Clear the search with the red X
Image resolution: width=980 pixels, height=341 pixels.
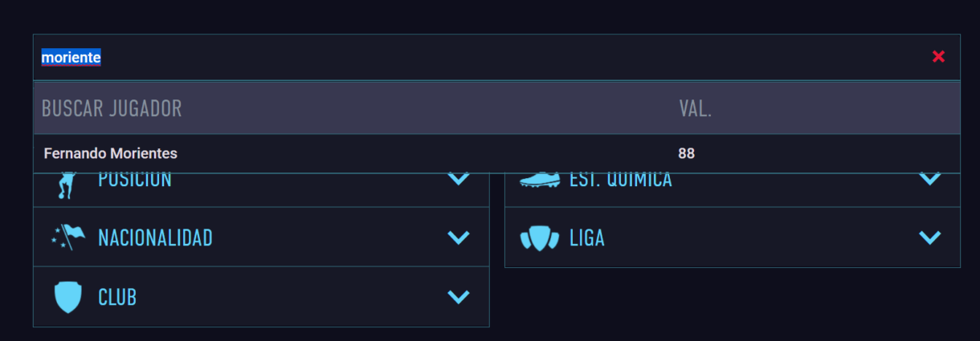(938, 56)
